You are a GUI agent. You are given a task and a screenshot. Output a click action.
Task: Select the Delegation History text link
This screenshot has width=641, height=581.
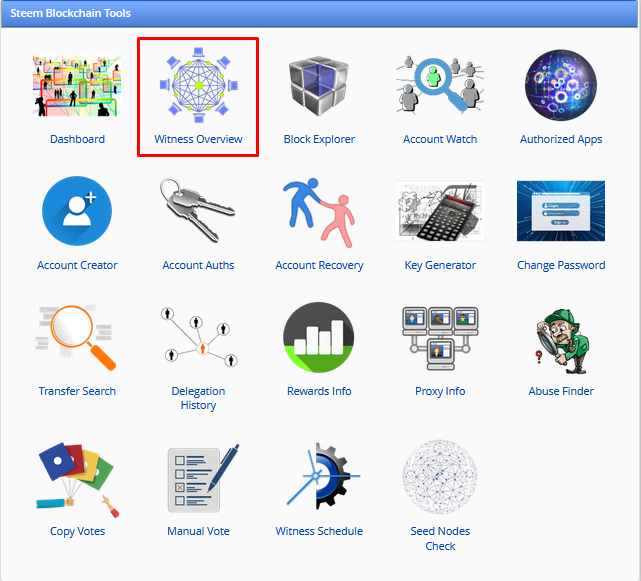coord(198,398)
